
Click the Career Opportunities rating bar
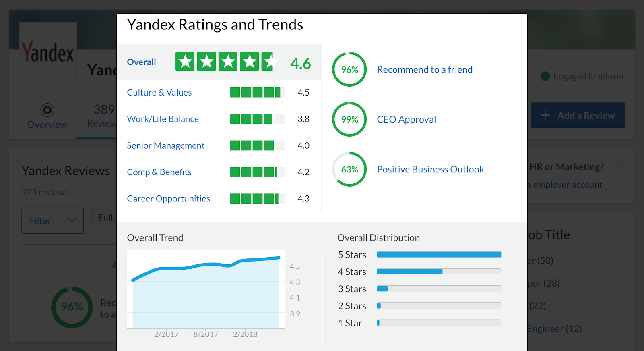[257, 199]
